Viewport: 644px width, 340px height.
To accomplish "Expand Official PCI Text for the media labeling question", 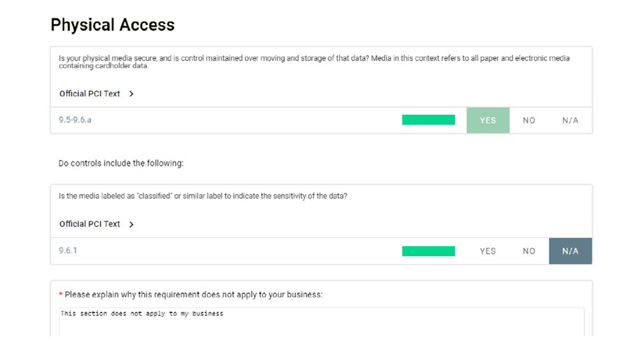I will click(96, 224).
